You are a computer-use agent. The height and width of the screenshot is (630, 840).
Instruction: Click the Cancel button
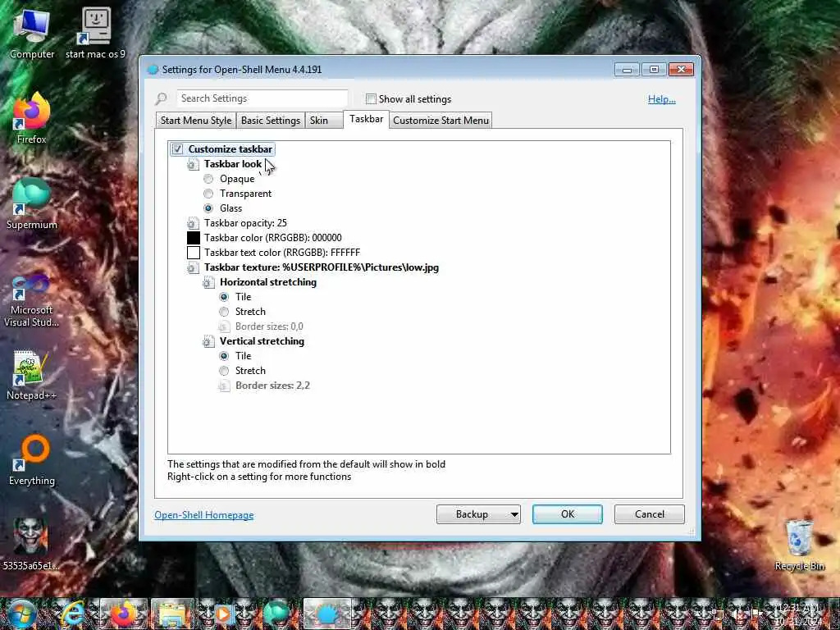point(650,514)
